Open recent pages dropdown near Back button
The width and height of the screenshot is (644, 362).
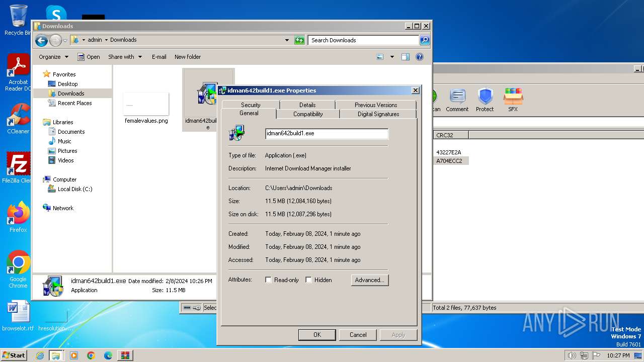coord(65,40)
